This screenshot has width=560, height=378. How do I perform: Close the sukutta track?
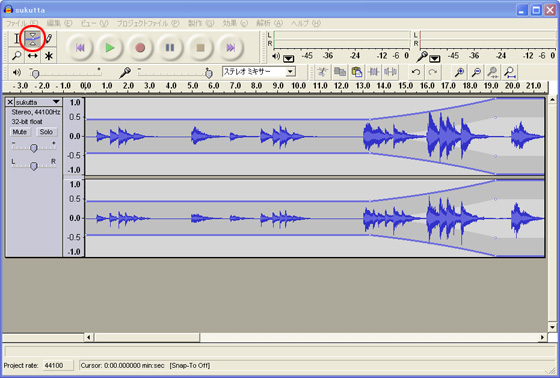[10, 102]
